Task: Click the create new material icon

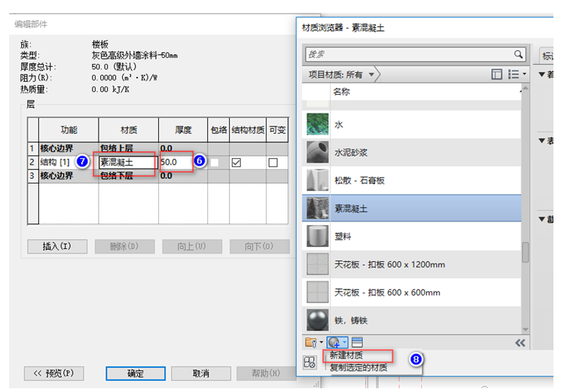Action: click(x=334, y=342)
